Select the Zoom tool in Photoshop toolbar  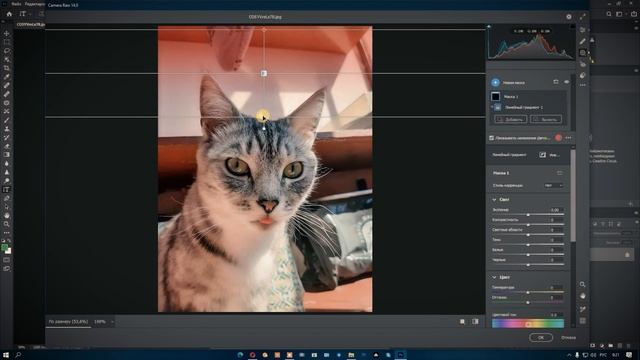(x=7, y=224)
